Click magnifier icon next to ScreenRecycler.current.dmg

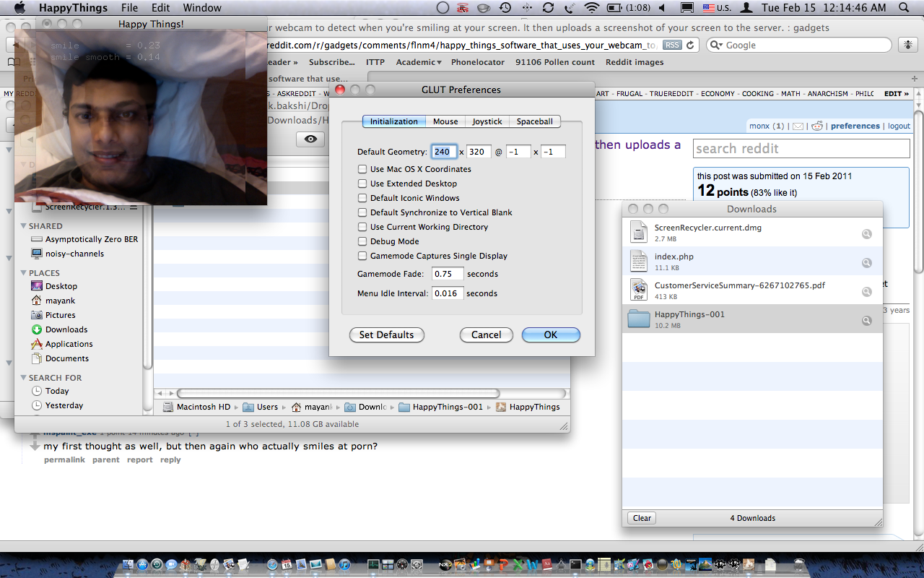[x=866, y=234]
